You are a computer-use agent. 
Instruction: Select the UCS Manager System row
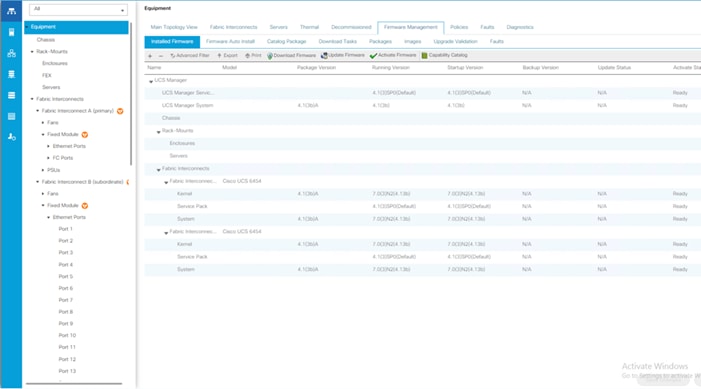(422, 106)
